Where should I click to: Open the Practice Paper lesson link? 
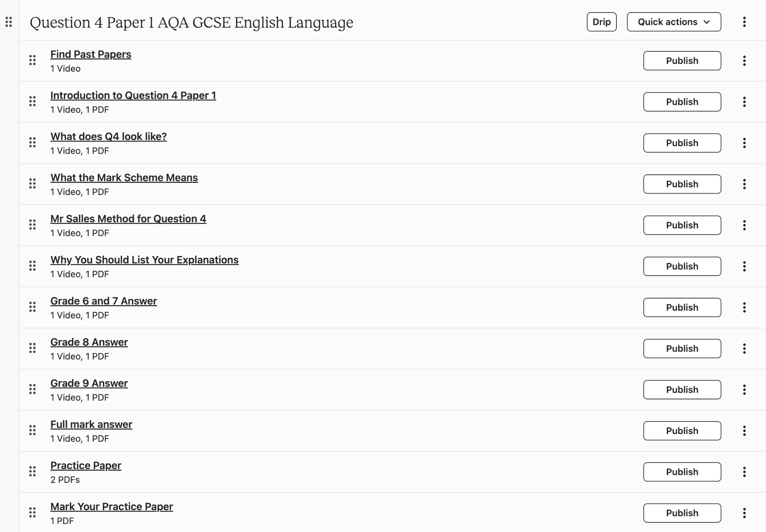86,465
